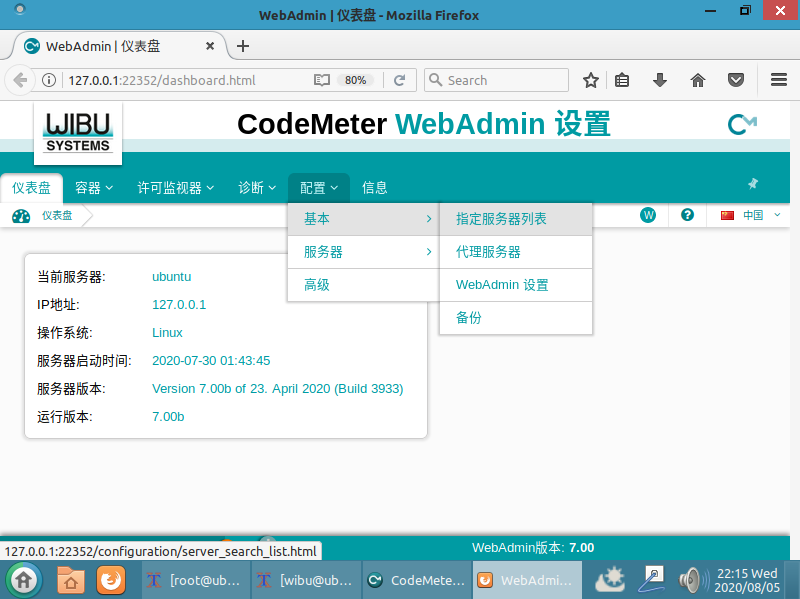Click the volume speaker tray icon

[x=693, y=580]
